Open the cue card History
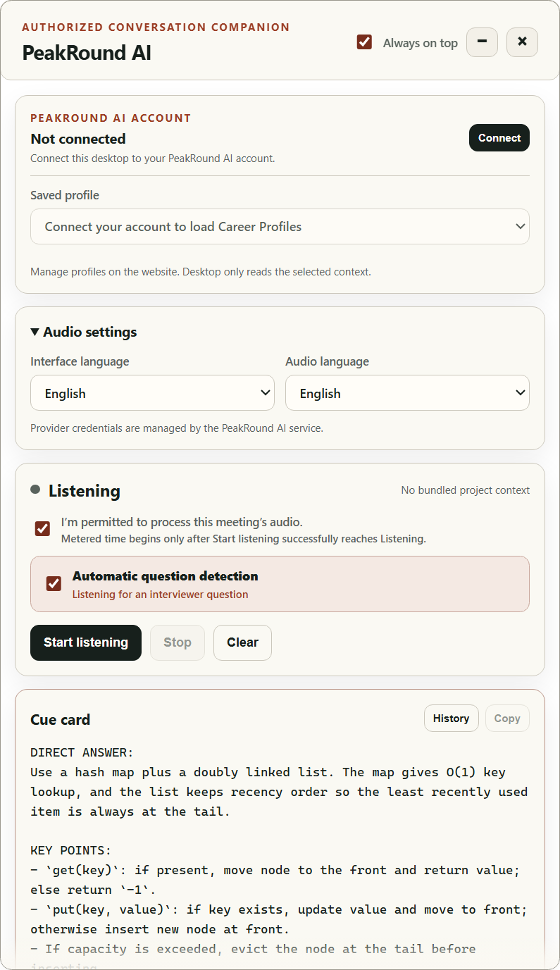 [x=451, y=719]
